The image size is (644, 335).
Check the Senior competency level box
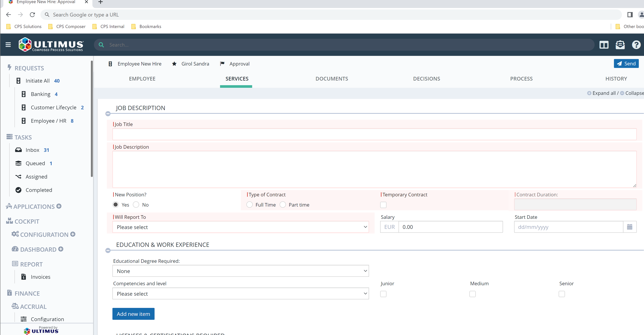click(x=562, y=294)
